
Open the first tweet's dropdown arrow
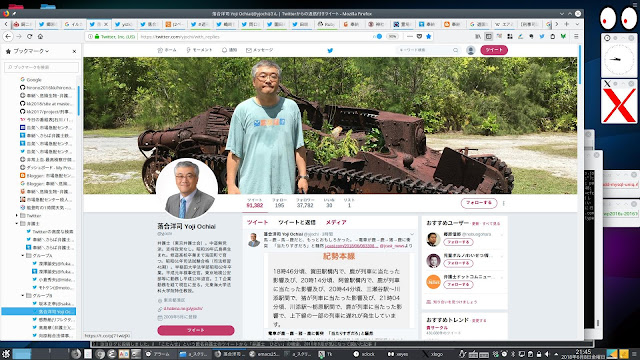coord(412,234)
